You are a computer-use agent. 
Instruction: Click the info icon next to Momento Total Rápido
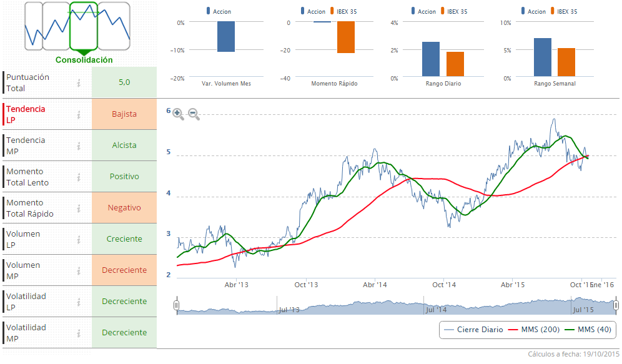coord(79,208)
